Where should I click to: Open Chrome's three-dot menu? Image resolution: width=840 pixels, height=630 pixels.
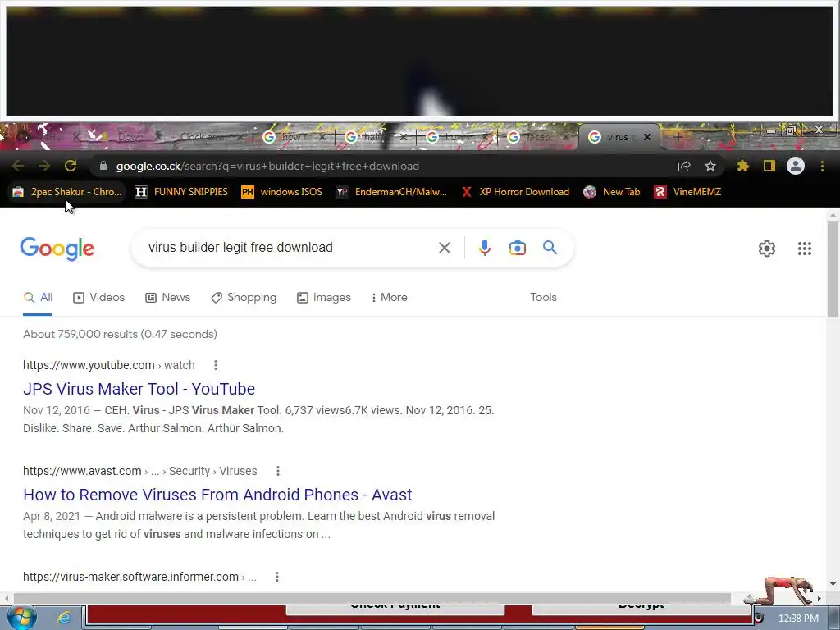point(822,166)
